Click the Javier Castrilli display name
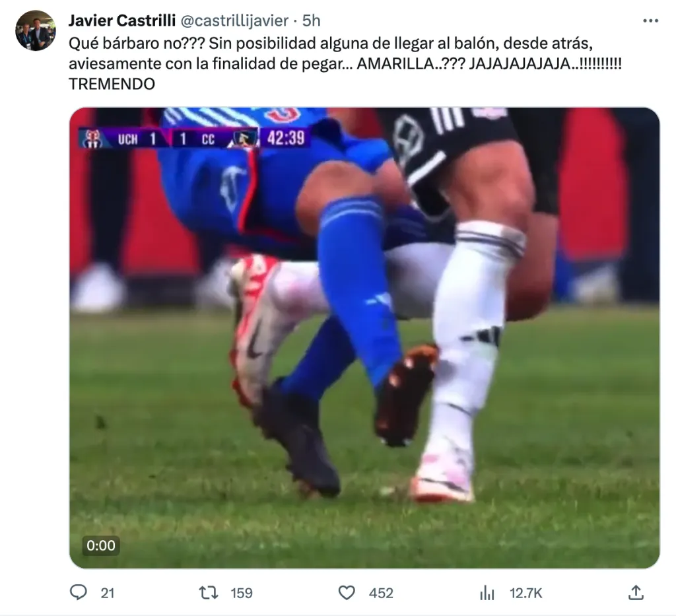 122,20
